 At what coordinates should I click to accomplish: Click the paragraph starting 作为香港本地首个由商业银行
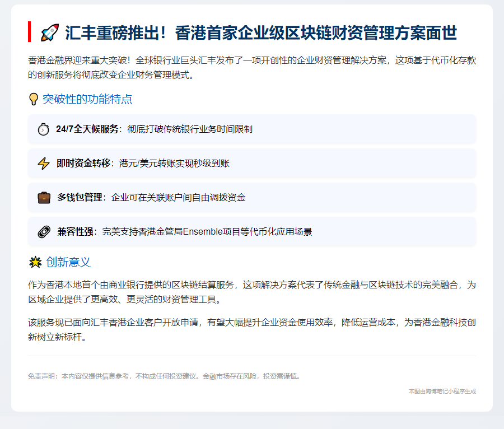click(251, 292)
